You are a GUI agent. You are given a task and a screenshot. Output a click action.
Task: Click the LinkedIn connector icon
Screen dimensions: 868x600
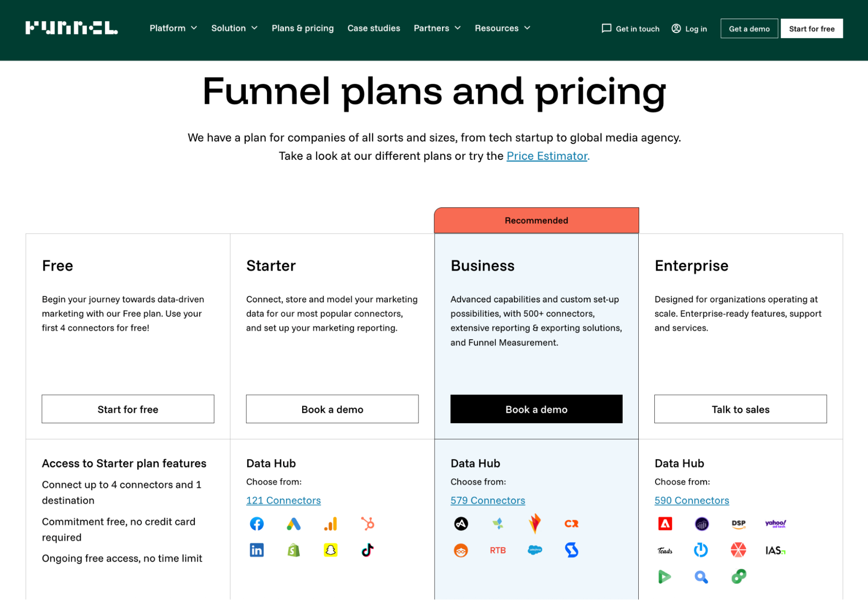point(257,550)
